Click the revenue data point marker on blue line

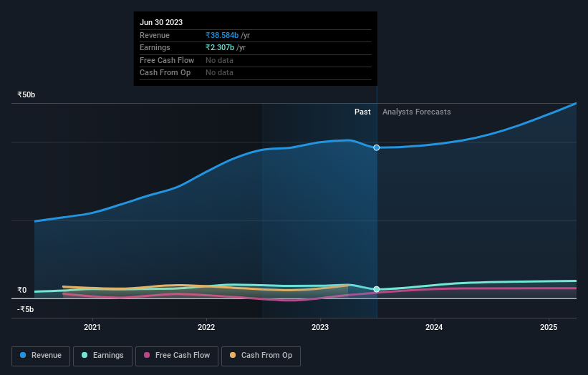(x=377, y=147)
